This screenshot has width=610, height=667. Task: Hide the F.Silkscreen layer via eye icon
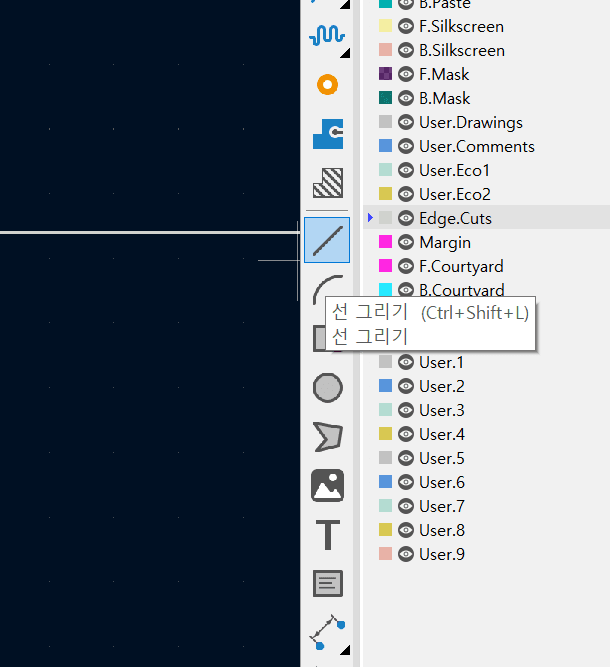click(406, 26)
